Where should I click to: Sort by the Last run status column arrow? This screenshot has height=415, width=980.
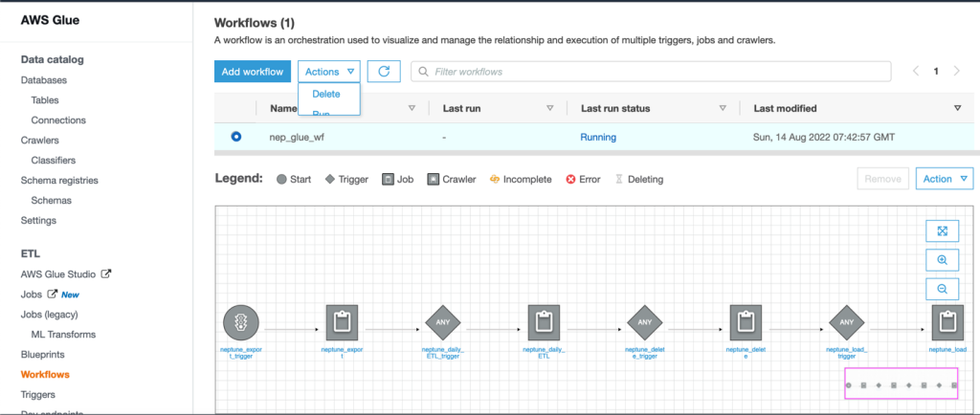click(723, 108)
